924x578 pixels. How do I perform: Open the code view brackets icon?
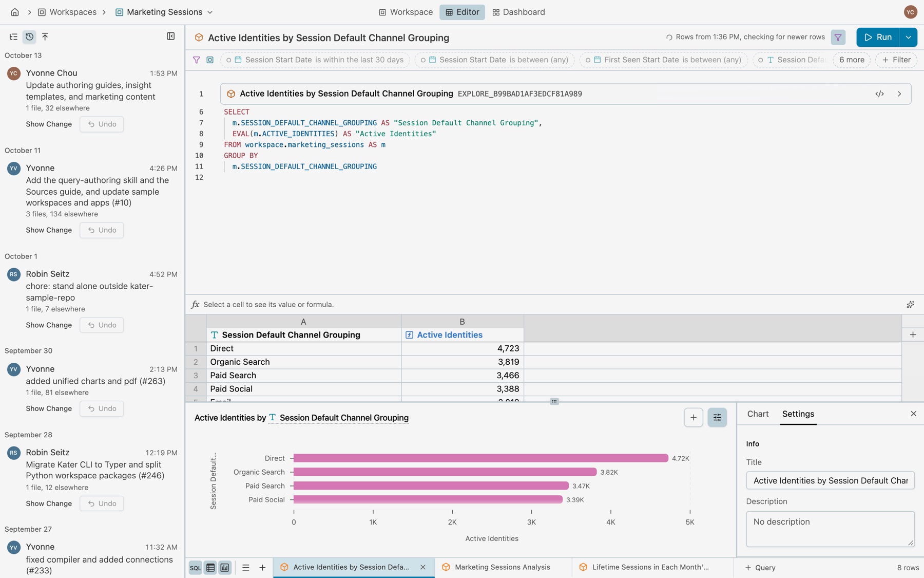click(879, 94)
